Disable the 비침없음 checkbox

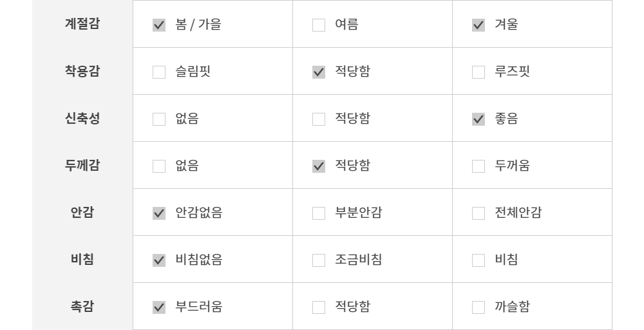pos(159,260)
